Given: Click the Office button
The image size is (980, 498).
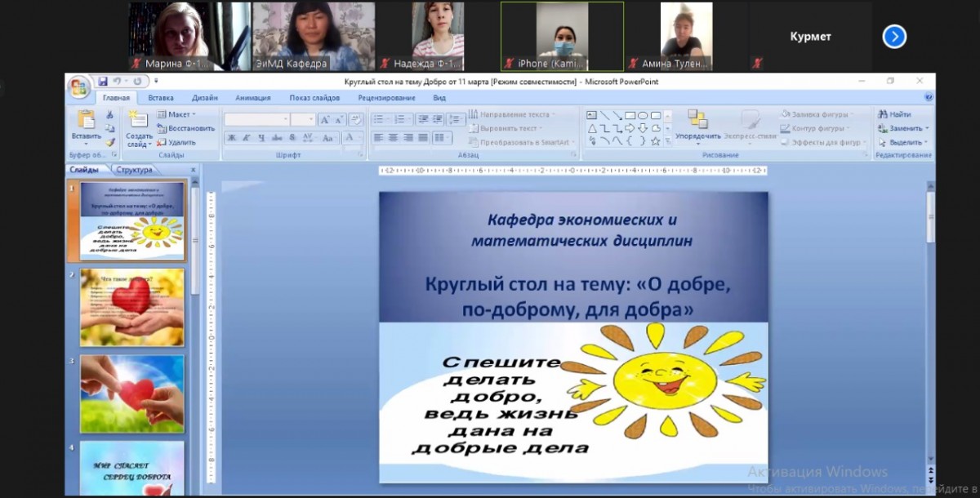Looking at the screenshot, I should coord(79,87).
